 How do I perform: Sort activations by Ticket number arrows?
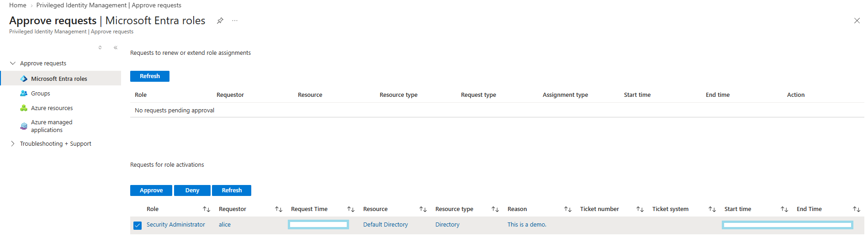click(640, 209)
